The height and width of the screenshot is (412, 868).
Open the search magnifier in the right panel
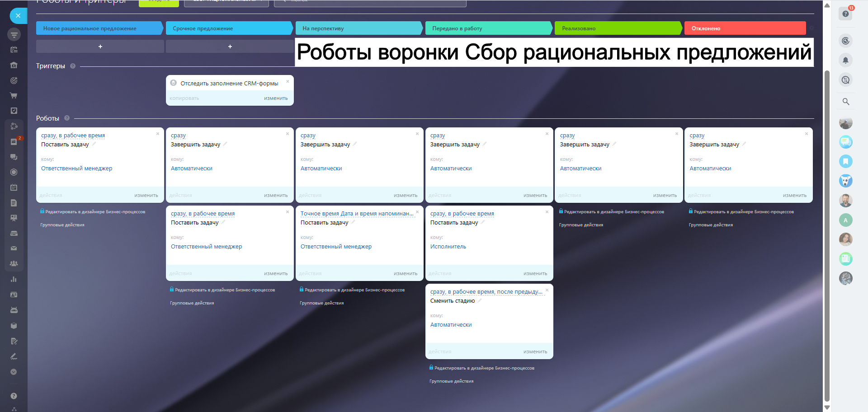845,102
